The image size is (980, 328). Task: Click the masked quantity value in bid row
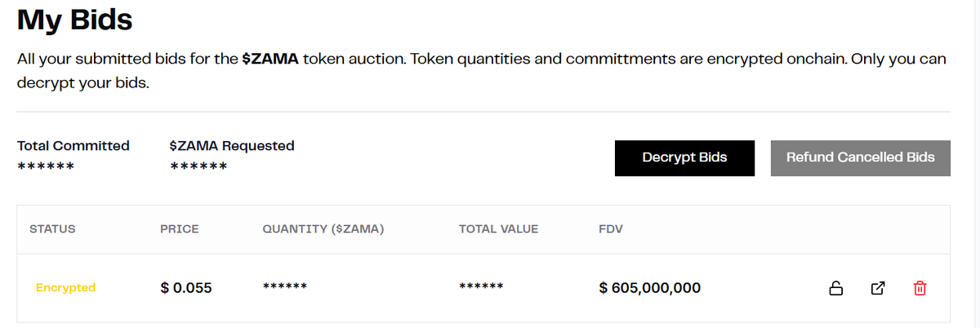284,287
